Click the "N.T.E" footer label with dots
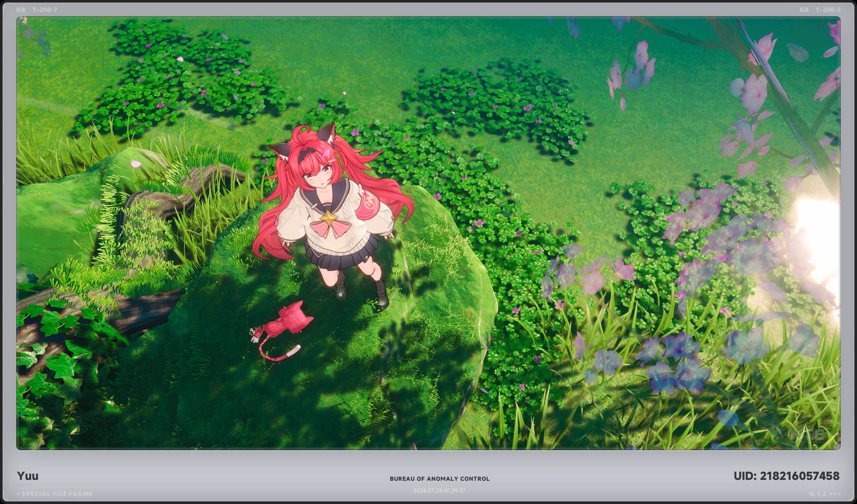 [x=825, y=494]
